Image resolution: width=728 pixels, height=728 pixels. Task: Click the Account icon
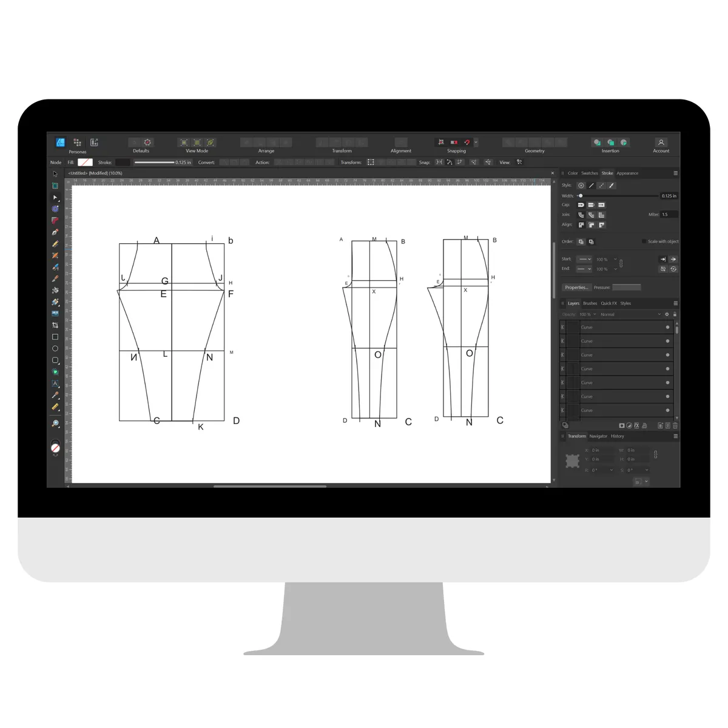coord(661,143)
